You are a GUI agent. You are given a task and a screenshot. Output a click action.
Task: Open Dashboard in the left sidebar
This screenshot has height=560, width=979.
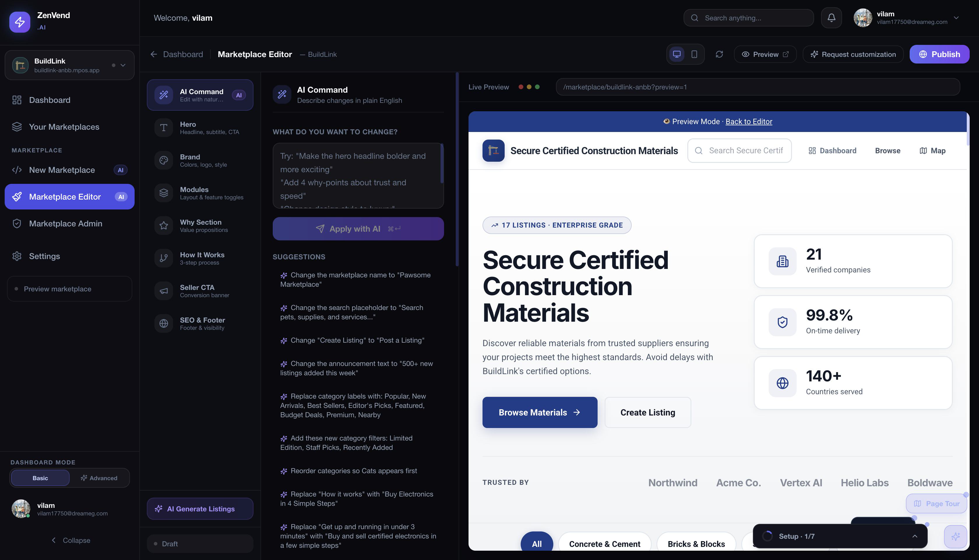click(70, 100)
